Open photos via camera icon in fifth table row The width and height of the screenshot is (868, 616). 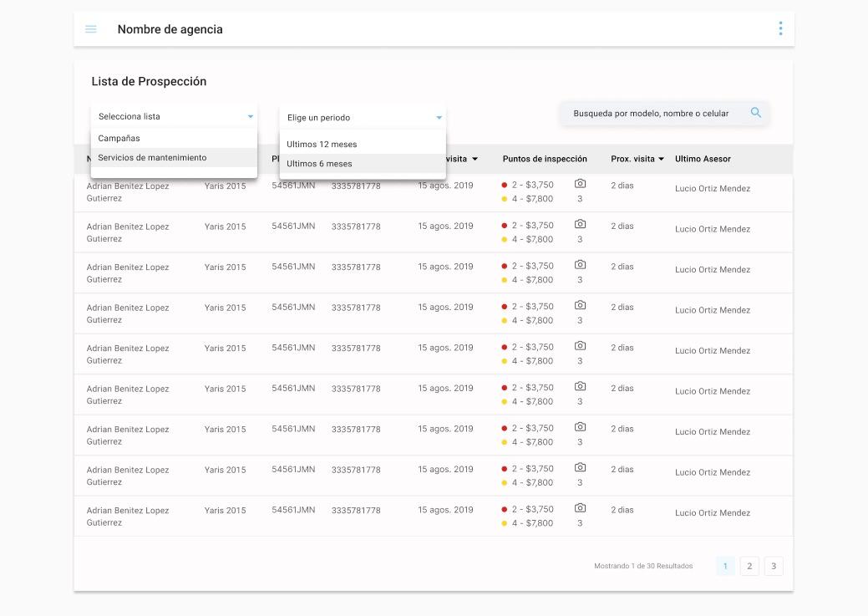tap(580, 345)
